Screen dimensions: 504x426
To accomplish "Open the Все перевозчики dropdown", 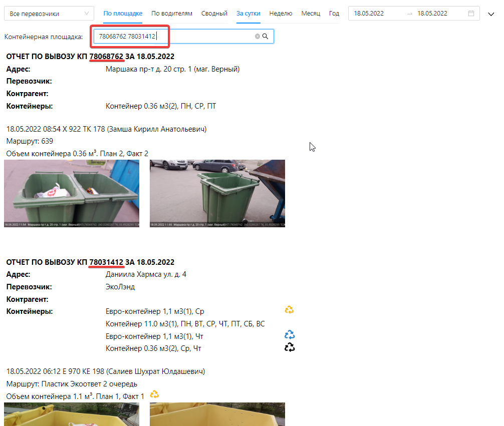I will [49, 14].
